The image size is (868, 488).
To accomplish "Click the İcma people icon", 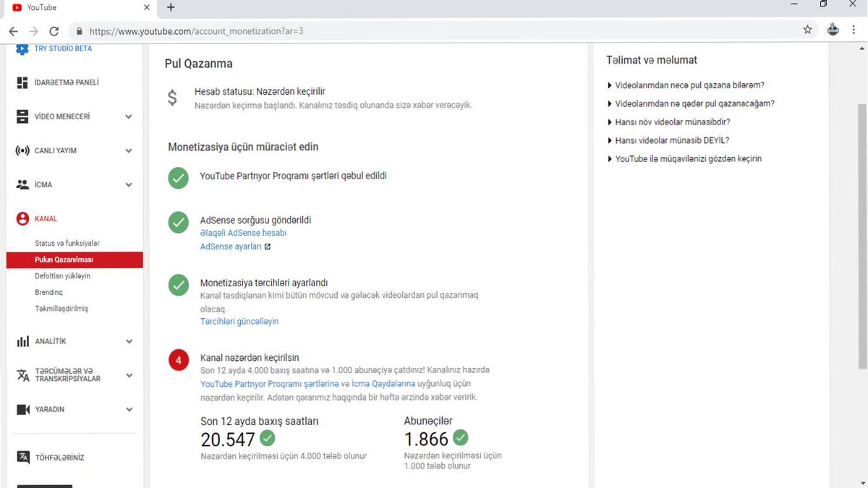I will (22, 184).
